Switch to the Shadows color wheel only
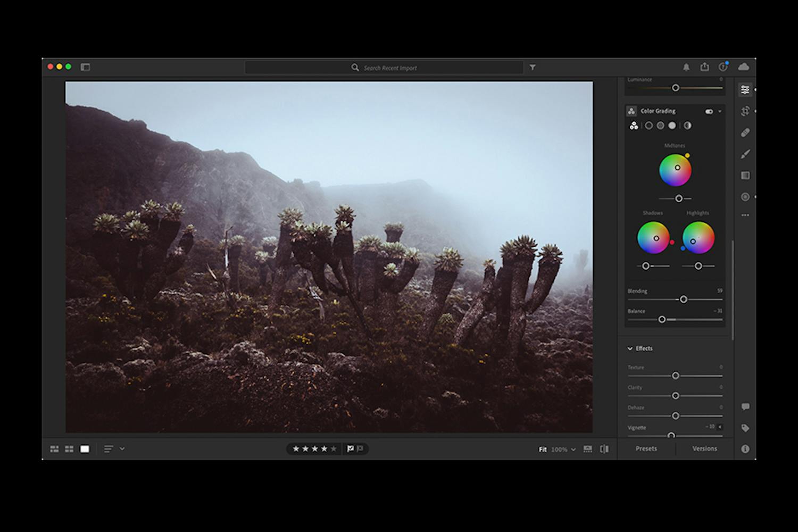The width and height of the screenshot is (798, 532). coord(649,126)
